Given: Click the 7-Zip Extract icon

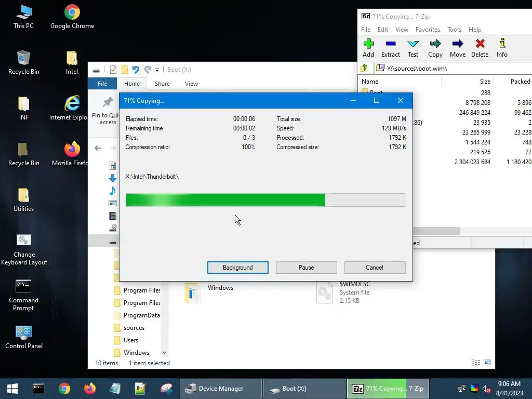Looking at the screenshot, I should [391, 48].
